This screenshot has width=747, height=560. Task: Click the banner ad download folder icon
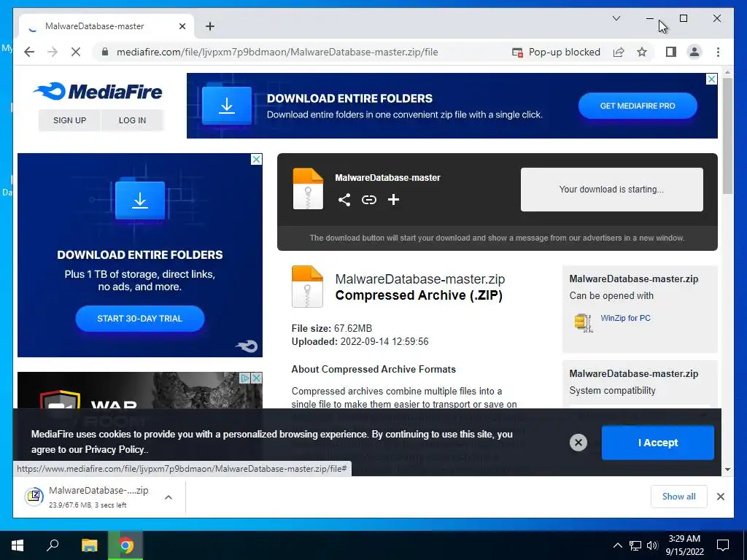tap(227, 105)
